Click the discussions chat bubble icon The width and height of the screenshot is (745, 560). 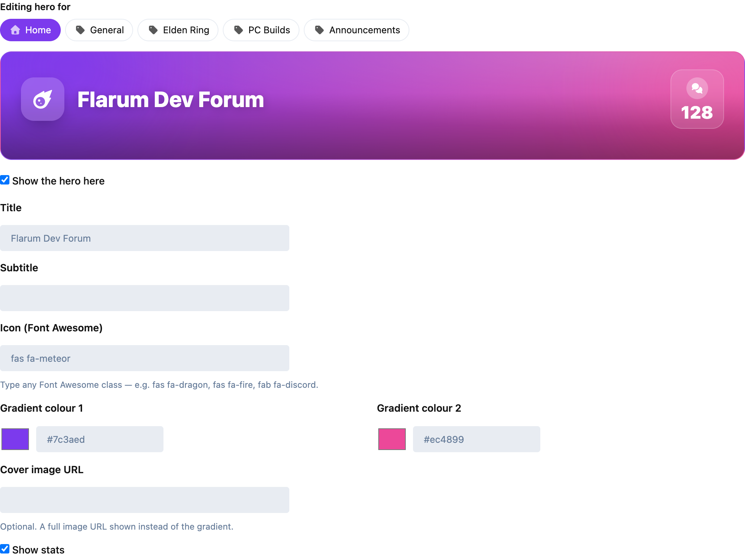coord(697,88)
